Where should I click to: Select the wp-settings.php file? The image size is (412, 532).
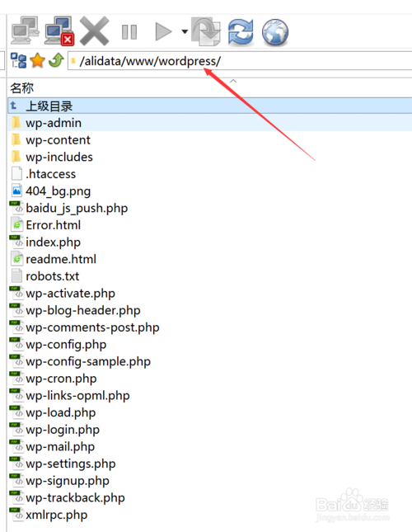click(x=71, y=464)
